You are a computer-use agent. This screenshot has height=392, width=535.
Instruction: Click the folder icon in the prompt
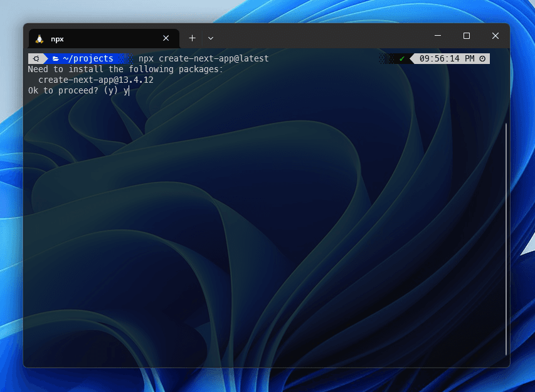coord(56,59)
